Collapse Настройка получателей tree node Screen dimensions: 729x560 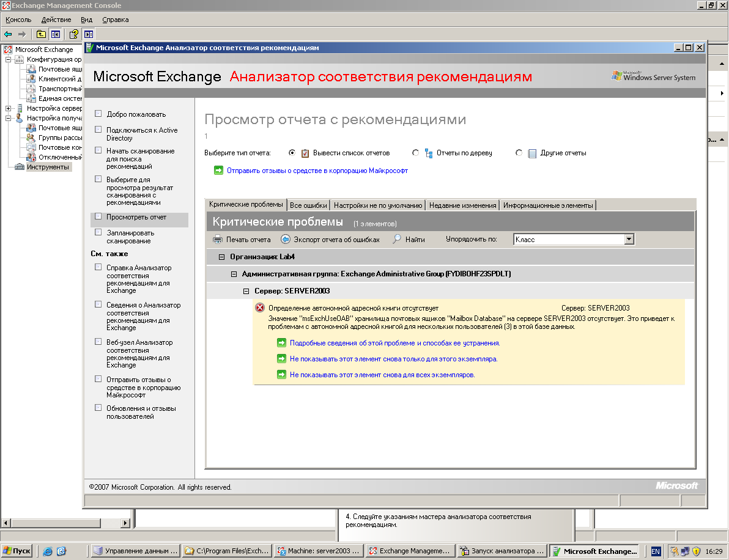point(8,118)
